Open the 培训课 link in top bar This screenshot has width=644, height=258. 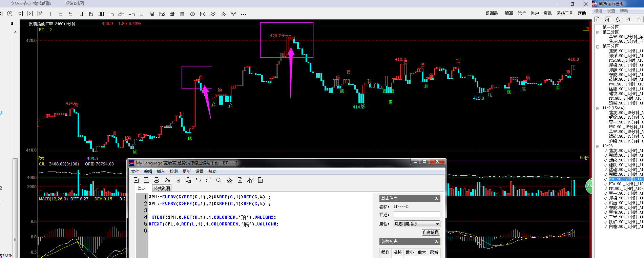point(492,13)
